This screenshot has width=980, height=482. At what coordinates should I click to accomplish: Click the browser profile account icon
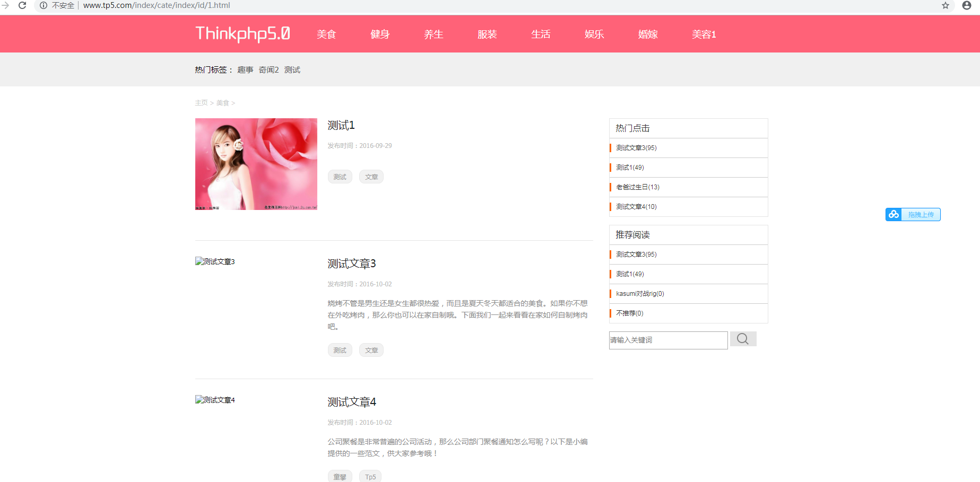point(966,6)
